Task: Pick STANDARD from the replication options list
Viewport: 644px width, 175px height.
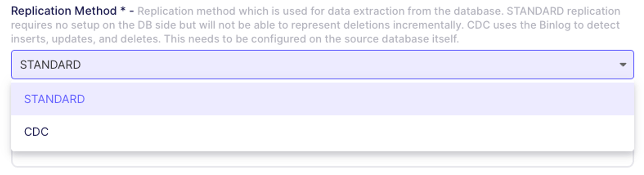Action: (x=54, y=99)
